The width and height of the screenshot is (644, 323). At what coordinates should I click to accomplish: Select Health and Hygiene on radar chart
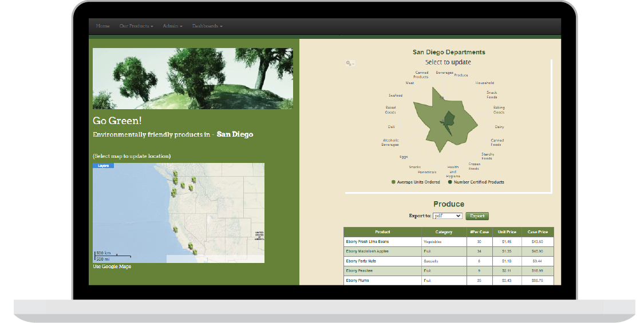tap(453, 172)
